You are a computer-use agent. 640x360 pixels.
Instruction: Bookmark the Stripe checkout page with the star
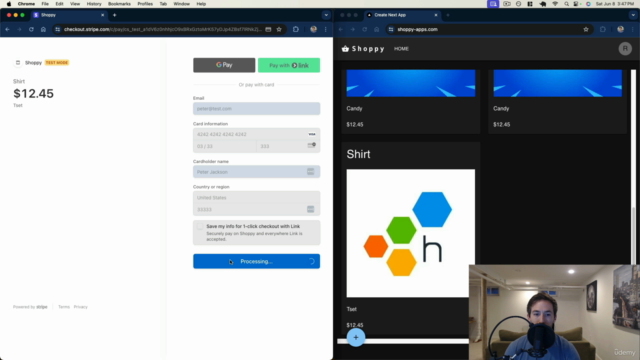[279, 29]
